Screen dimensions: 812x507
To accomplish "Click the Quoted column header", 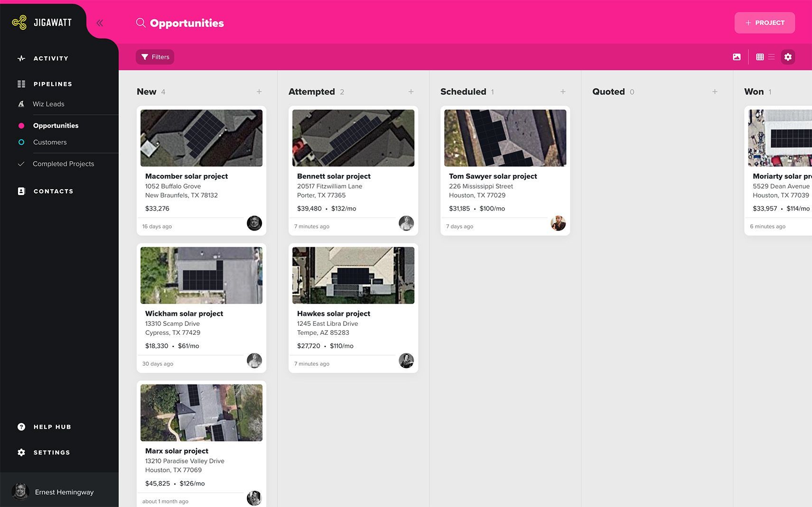I will click(608, 92).
